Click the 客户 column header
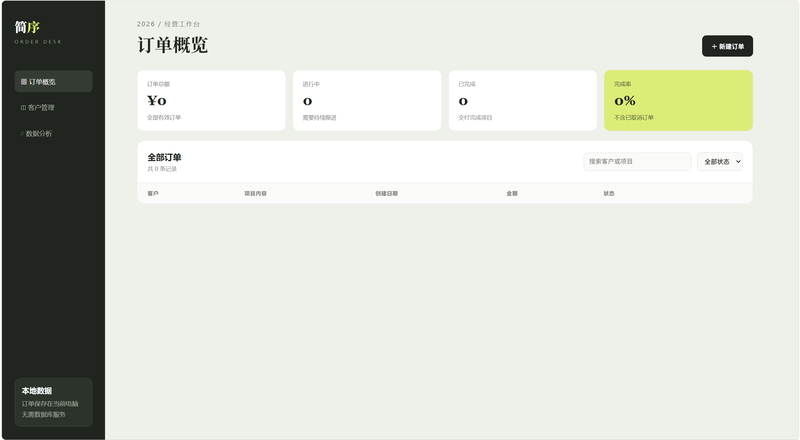This screenshot has width=800, height=440. (x=153, y=193)
